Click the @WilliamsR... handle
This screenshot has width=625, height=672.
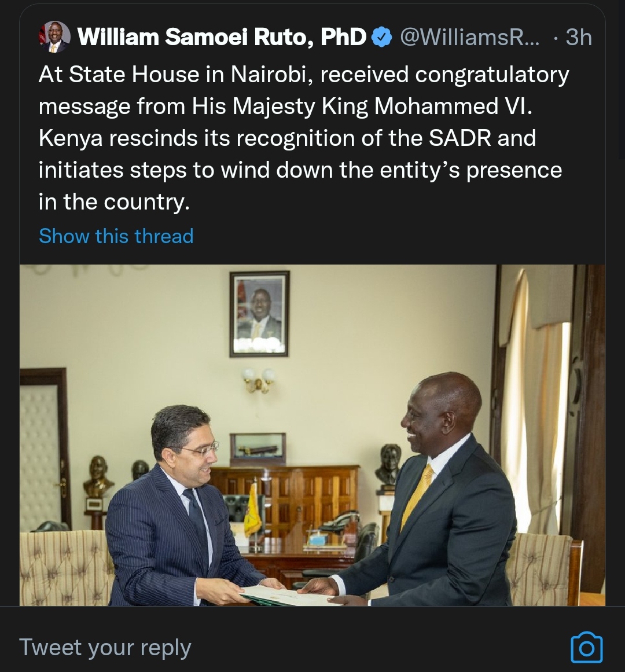tap(469, 38)
